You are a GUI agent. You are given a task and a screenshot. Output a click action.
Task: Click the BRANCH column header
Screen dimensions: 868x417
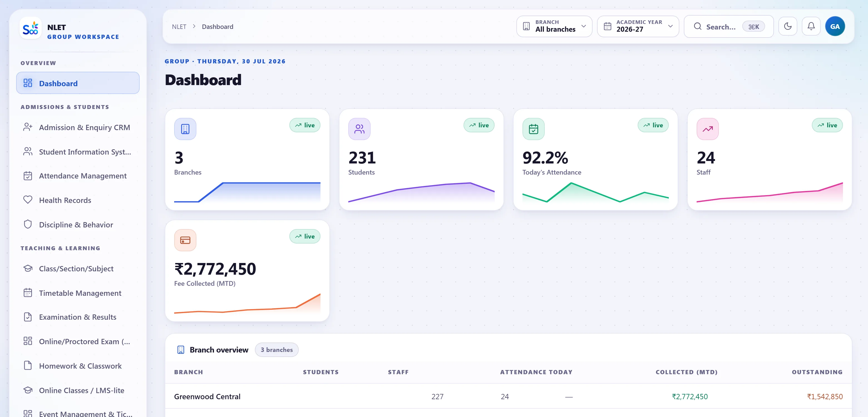coord(188,372)
